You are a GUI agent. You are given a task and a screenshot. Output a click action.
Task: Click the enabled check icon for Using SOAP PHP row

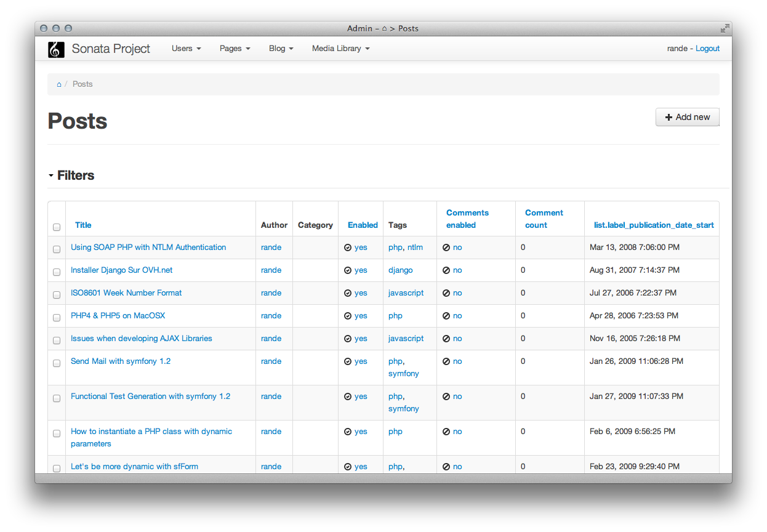tap(348, 248)
